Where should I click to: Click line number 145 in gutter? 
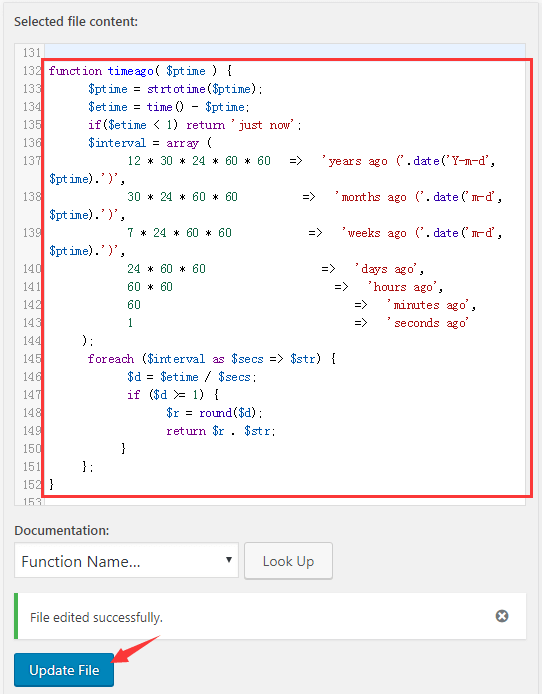pyautogui.click(x=32, y=359)
